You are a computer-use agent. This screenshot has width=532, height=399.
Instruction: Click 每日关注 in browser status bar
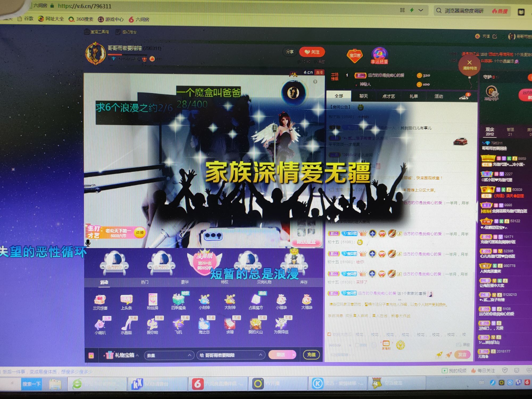click(483, 370)
